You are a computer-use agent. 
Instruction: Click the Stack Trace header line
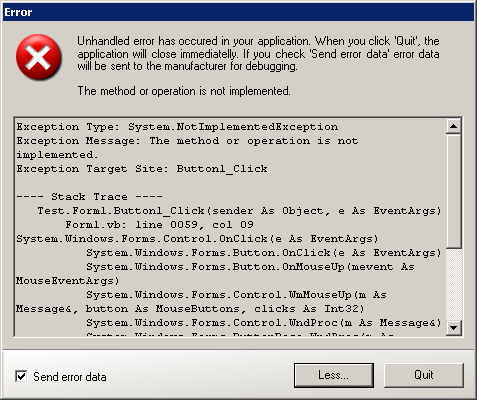click(x=89, y=197)
